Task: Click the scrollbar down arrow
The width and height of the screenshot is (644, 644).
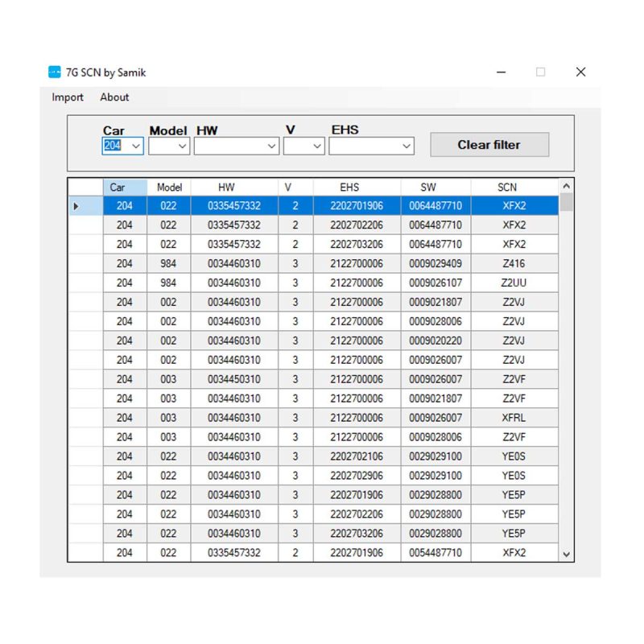Action: 566,554
